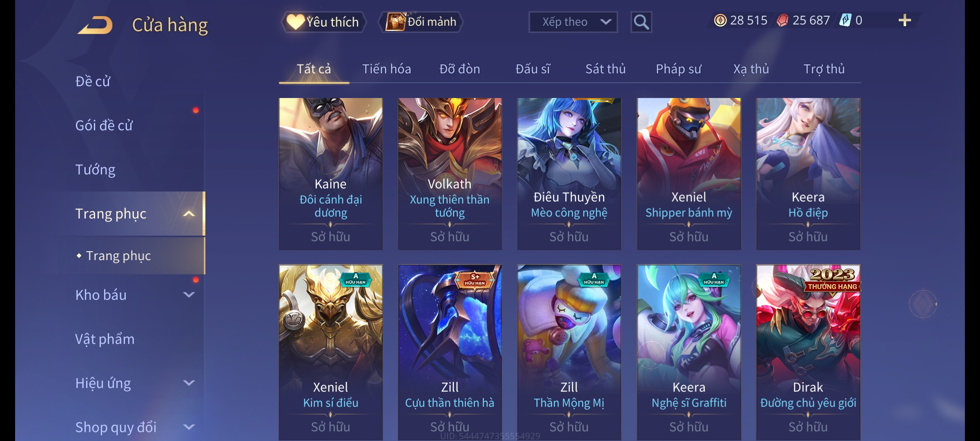The height and width of the screenshot is (441, 980).
Task: Tap the blue voucher currency icon
Action: [845, 20]
